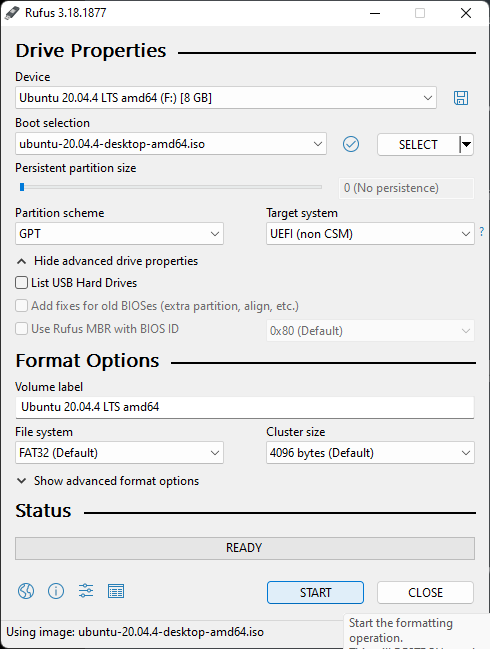Viewport: 490px width, 649px height.
Task: Enable List USB Hard Drives checkbox
Action: tap(22, 283)
